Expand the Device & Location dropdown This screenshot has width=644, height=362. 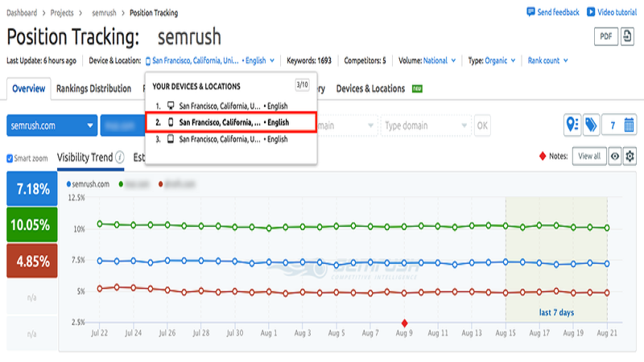click(x=210, y=61)
